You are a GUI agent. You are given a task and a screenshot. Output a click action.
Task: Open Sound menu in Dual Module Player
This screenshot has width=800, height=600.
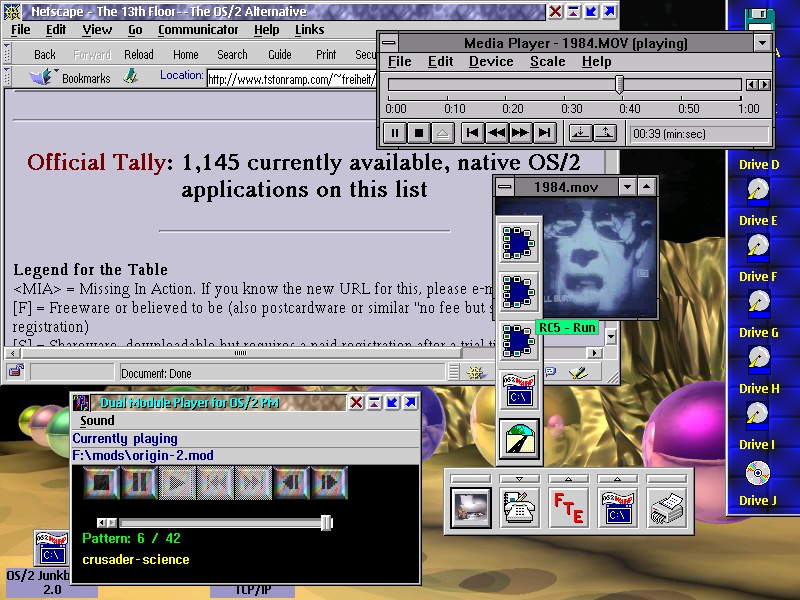point(97,421)
